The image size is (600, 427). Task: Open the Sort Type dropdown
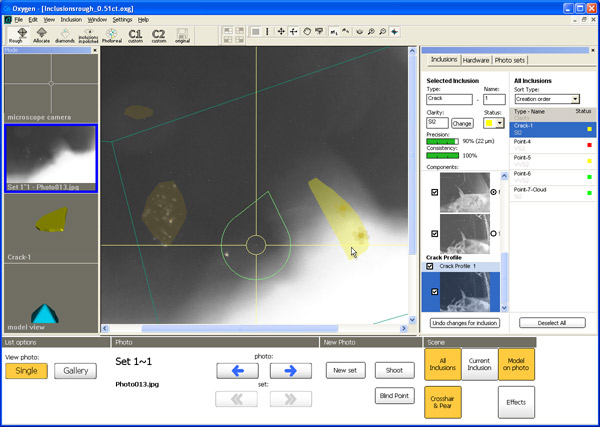click(575, 99)
